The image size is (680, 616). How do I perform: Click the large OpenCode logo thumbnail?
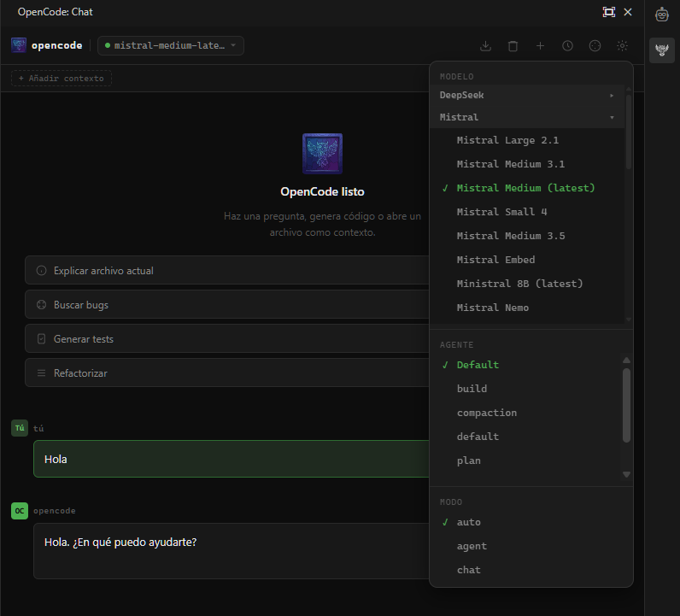[322, 154]
